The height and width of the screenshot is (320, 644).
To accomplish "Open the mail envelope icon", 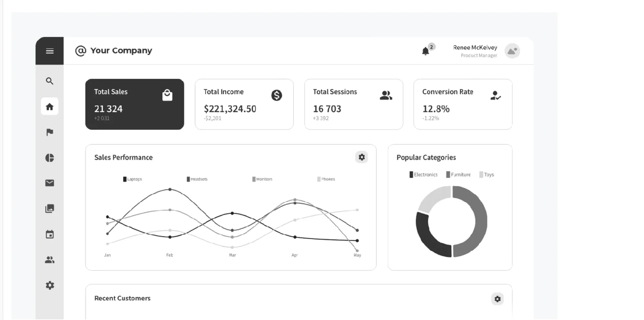I will [x=50, y=183].
